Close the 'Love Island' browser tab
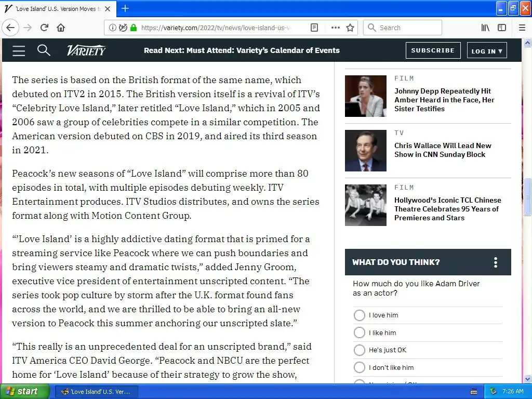This screenshot has height=399, width=532. [x=108, y=9]
